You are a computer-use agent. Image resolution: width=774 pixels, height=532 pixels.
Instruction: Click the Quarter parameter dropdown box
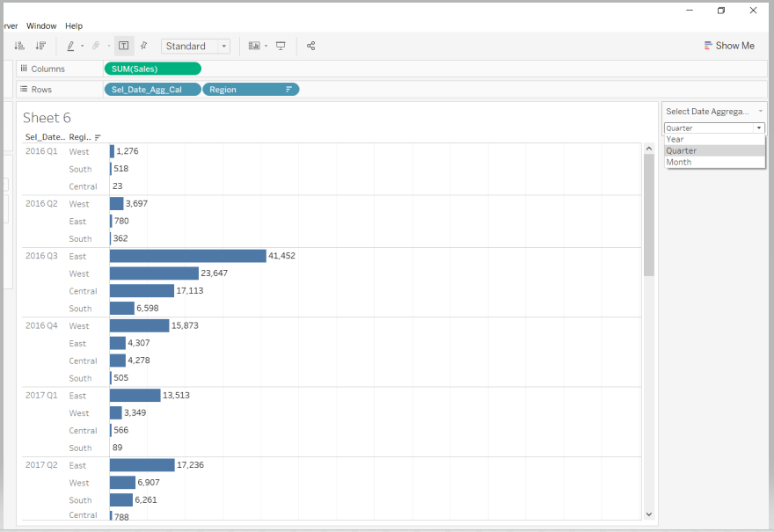pyautogui.click(x=714, y=128)
